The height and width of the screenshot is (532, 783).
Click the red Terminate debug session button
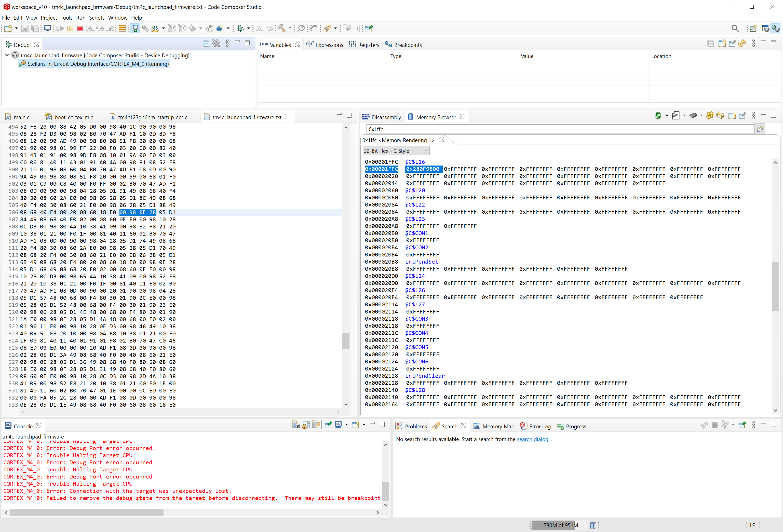coord(80,29)
